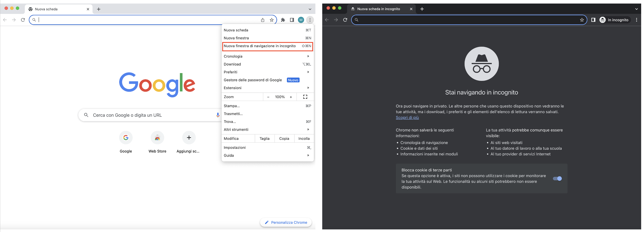
Task: Close the Nuova scheda in incognito tab
Action: (x=411, y=9)
